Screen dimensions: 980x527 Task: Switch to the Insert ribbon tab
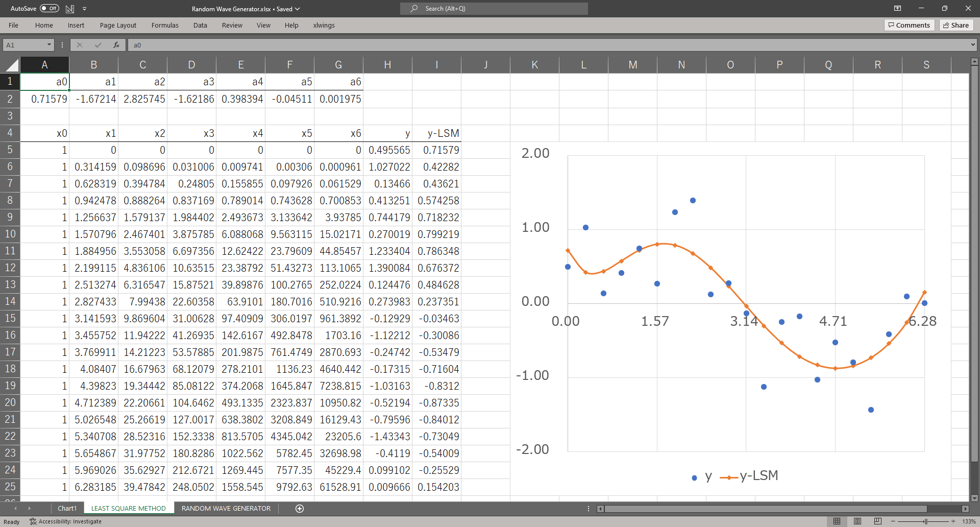[x=76, y=25]
